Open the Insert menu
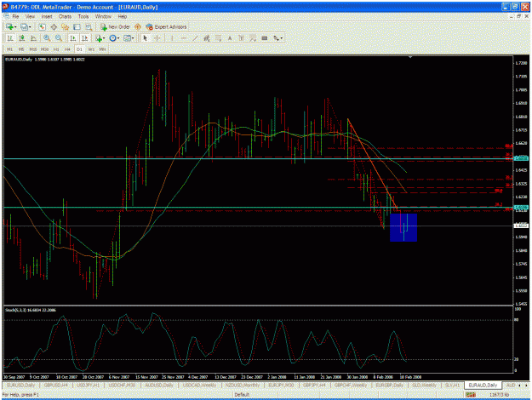The width and height of the screenshot is (532, 400). (47, 16)
